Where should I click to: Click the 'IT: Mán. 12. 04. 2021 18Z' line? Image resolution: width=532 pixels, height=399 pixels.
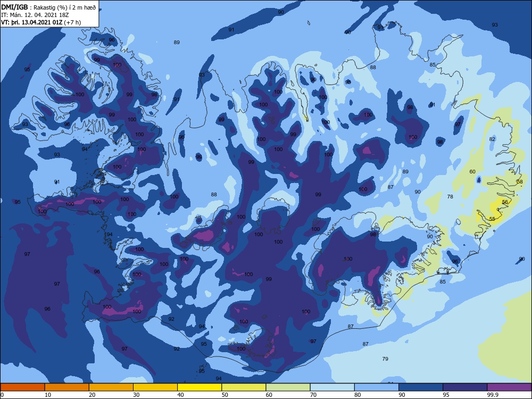(x=35, y=15)
